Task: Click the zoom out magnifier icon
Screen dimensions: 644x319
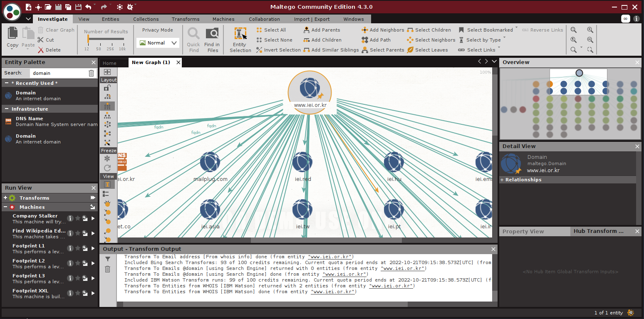Action: point(590,40)
